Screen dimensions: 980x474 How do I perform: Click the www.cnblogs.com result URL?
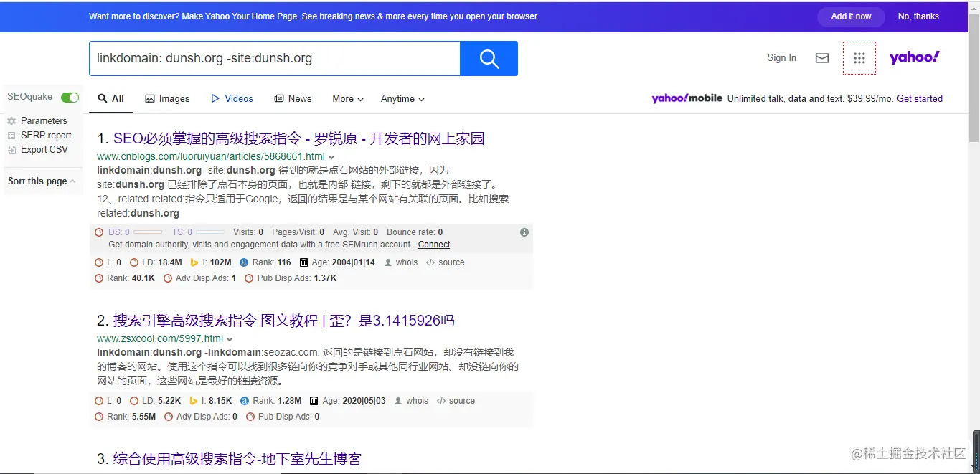(x=211, y=157)
